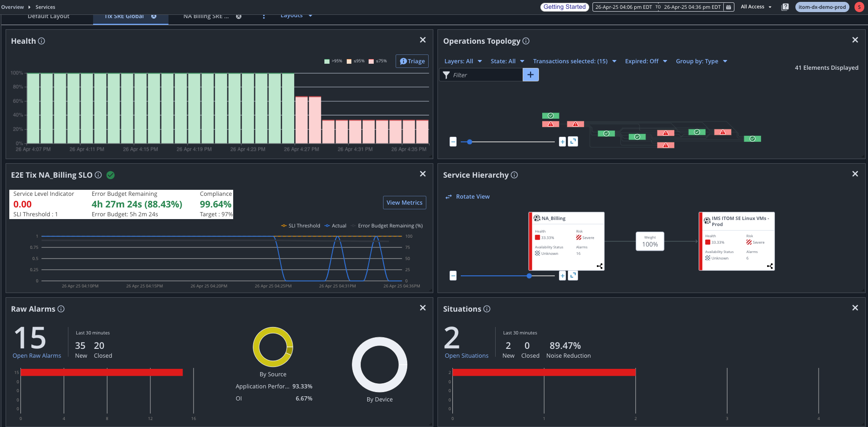Viewport: 868px width, 427px height.
Task: Toggle Expired state from Off in Operations Topology
Action: coord(646,61)
